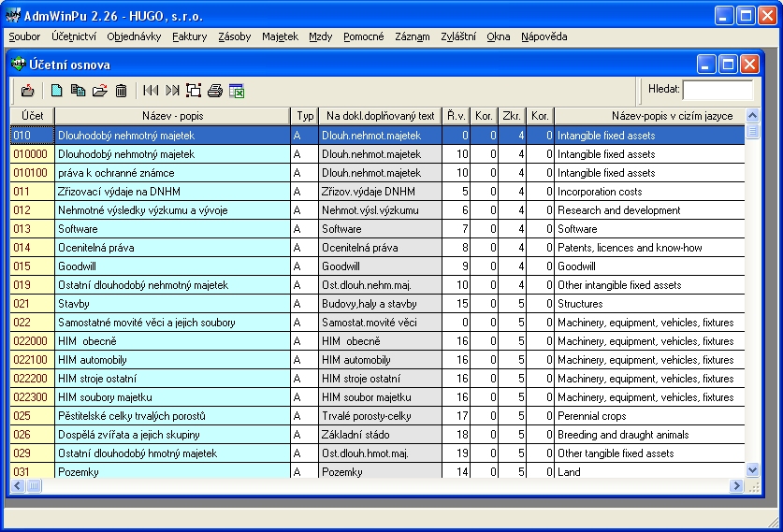Open the Objednávky menu
Image resolution: width=783 pixels, height=532 pixels.
pos(134,36)
